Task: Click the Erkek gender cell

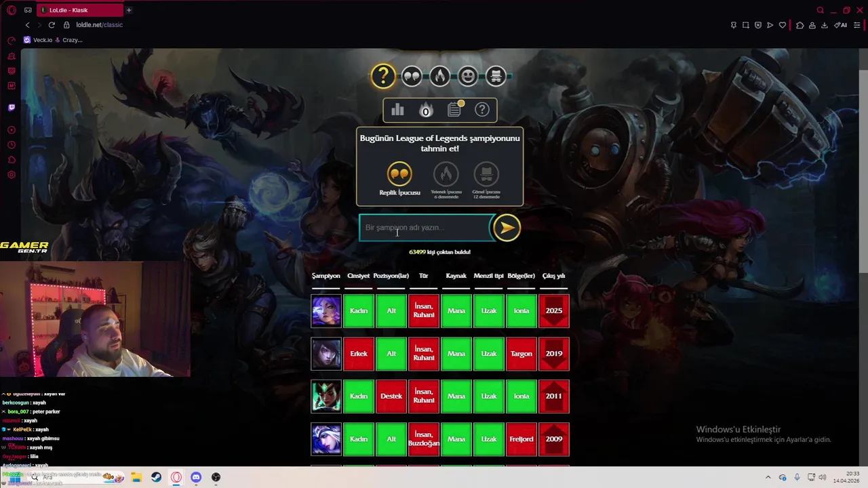Action: 359,354
